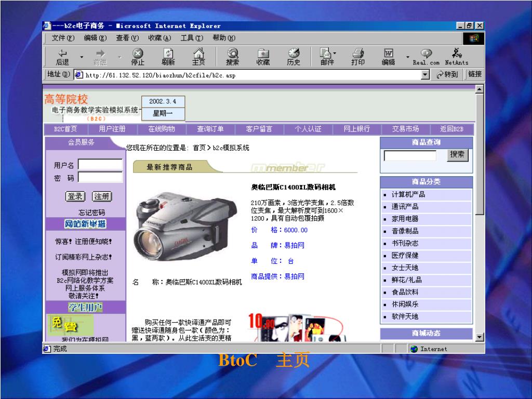Open the 查看(V) menu
Image resolution: width=532 pixels, height=399 pixels.
click(127, 38)
